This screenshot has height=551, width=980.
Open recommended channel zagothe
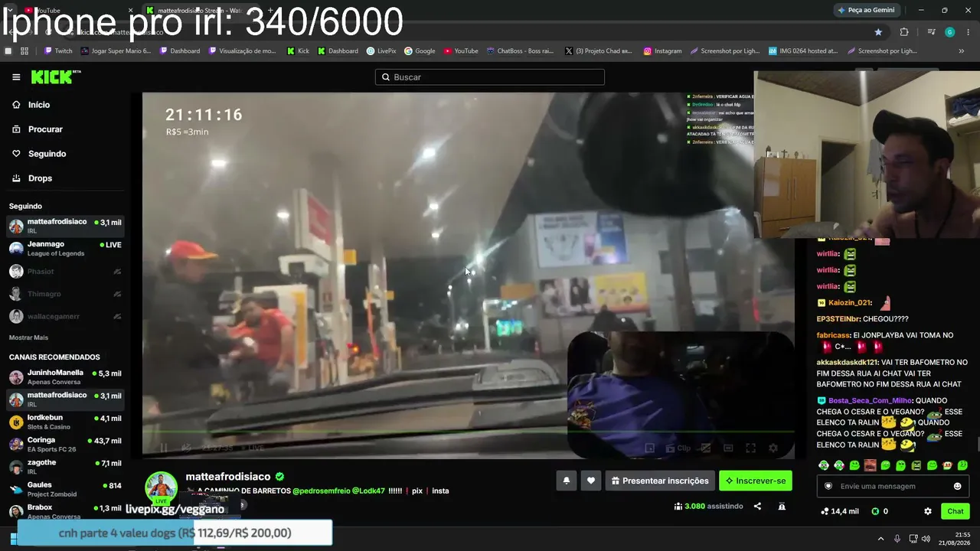click(65, 467)
